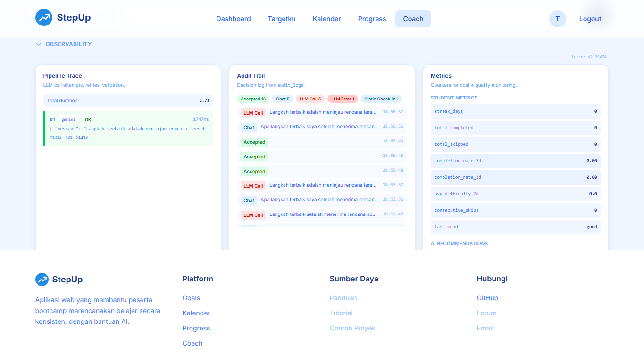This screenshot has width=644, height=362.
Task: Click the StepUp brand name in header
Action: pyautogui.click(x=74, y=17)
